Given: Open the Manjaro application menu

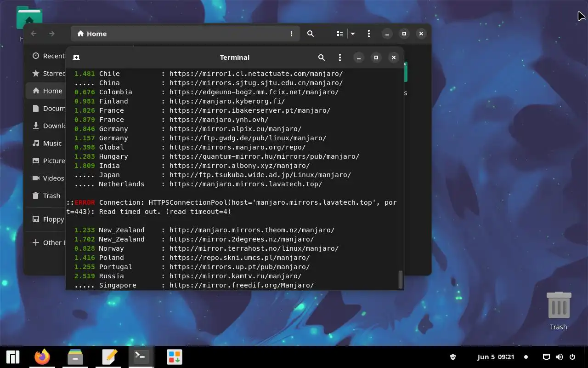Looking at the screenshot, I should pos(12,357).
